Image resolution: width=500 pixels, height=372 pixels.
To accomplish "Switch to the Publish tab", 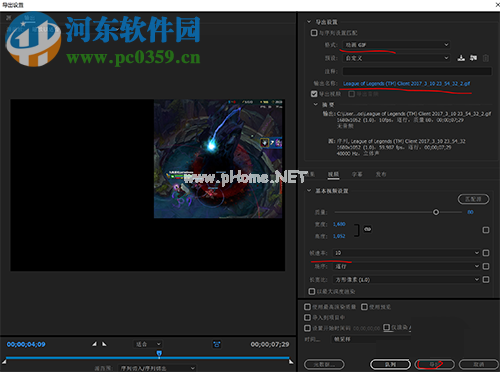I will tap(381, 174).
